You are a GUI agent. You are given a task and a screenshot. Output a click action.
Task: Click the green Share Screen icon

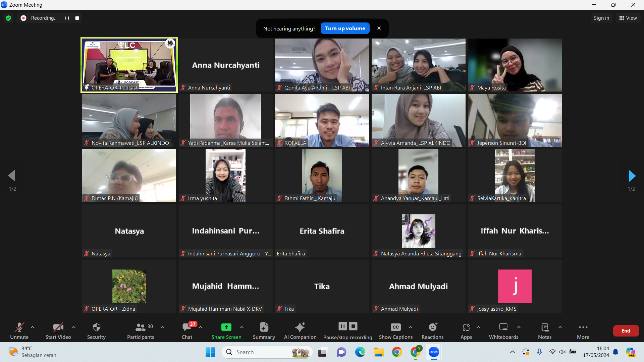click(x=226, y=327)
